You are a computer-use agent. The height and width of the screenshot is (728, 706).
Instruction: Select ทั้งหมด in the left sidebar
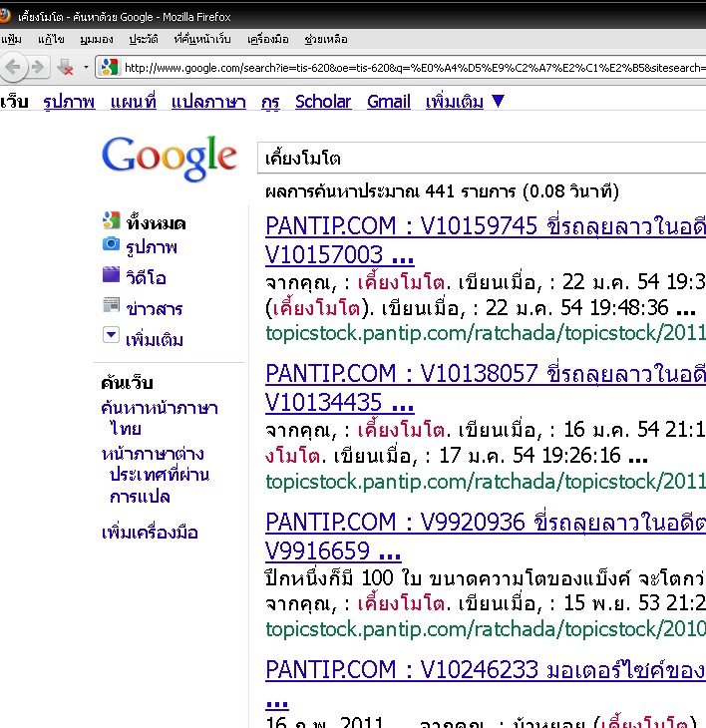(156, 223)
